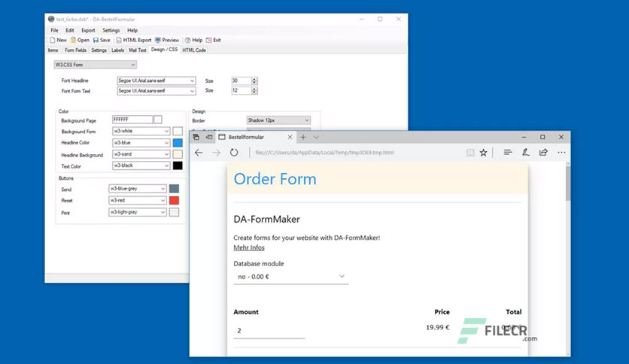Close the Bestellformular browser tab
Image resolution: width=629 pixels, height=364 pixels.
(x=290, y=137)
